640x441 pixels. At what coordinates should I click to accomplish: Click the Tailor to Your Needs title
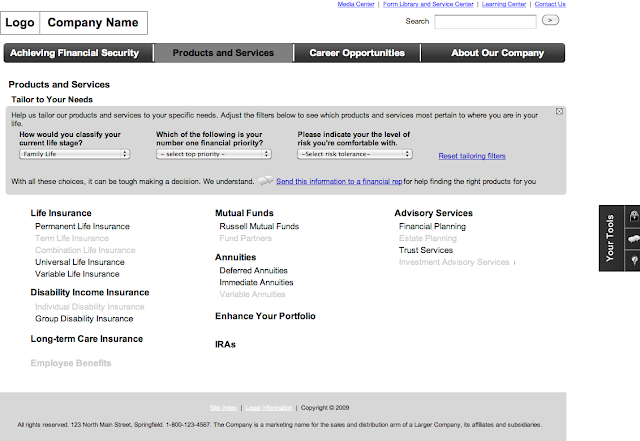pyautogui.click(x=52, y=100)
